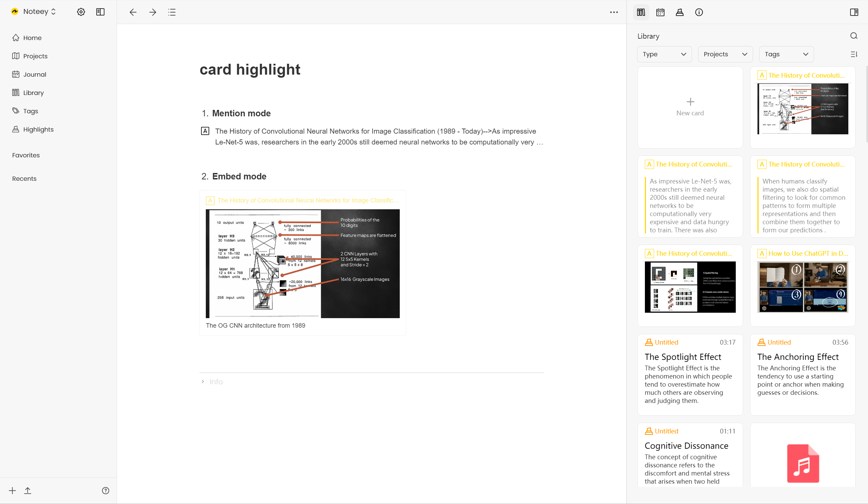Open the spatial filtering image card
This screenshot has height=504, width=868.
(x=690, y=286)
